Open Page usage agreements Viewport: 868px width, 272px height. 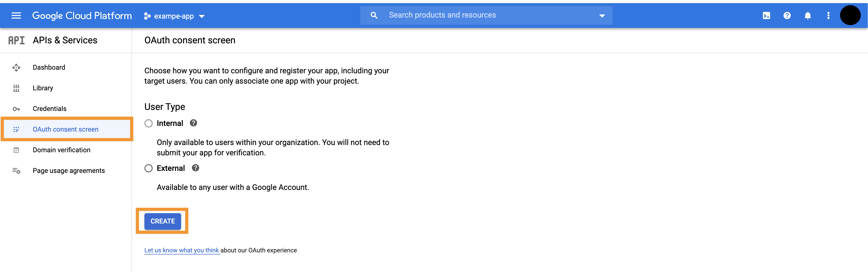(x=69, y=171)
